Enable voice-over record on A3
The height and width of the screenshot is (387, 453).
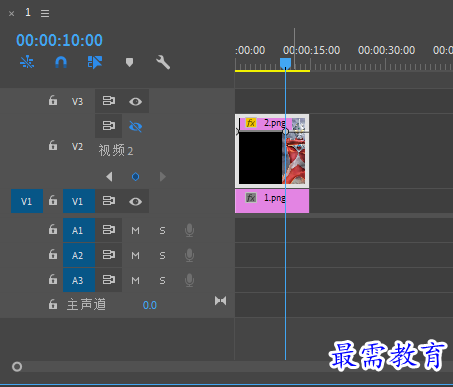pyautogui.click(x=189, y=280)
